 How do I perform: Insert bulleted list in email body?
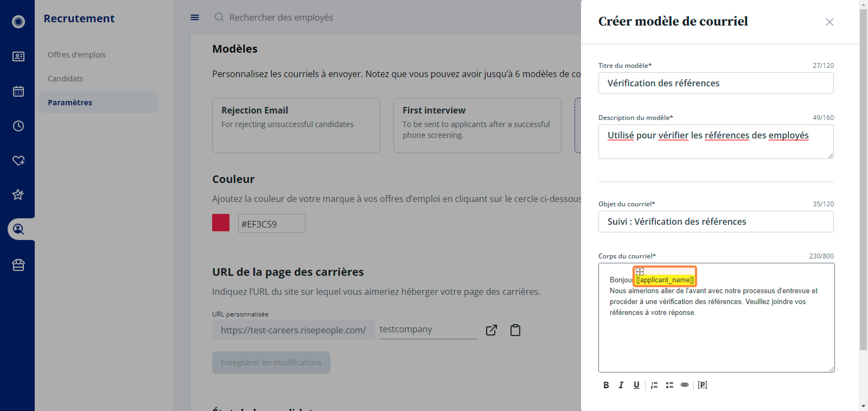(669, 385)
